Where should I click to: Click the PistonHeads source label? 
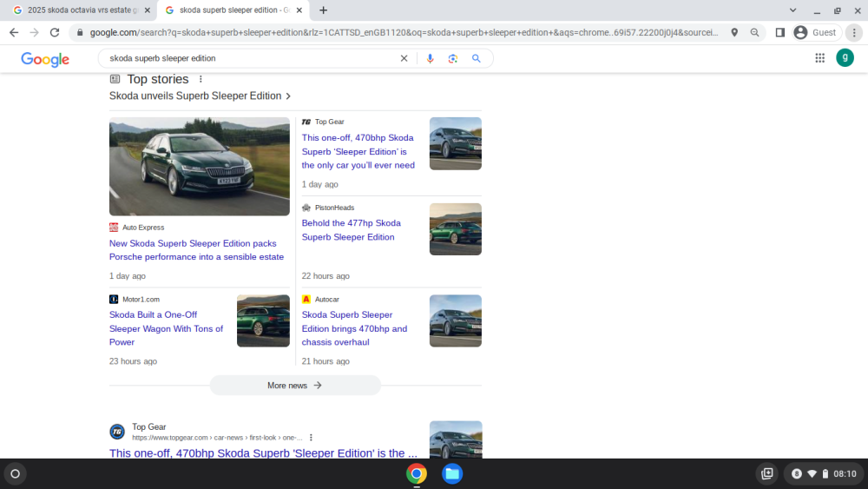click(334, 208)
